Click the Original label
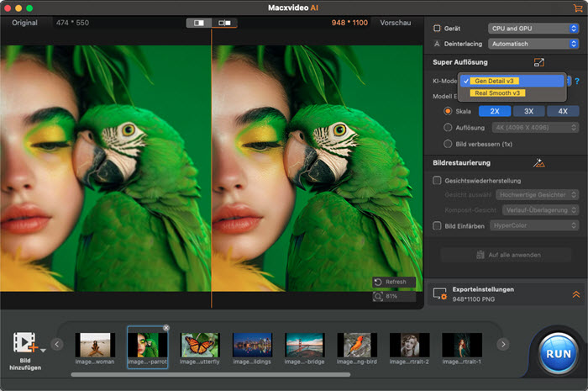This screenshot has width=588, height=391. 24,23
